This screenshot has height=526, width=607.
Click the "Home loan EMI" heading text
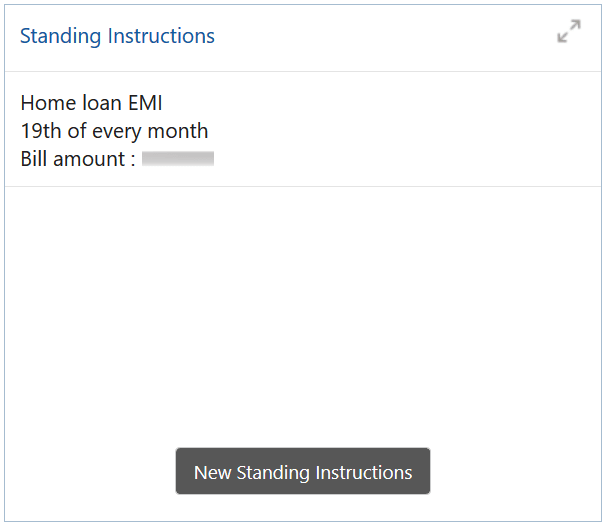(91, 103)
